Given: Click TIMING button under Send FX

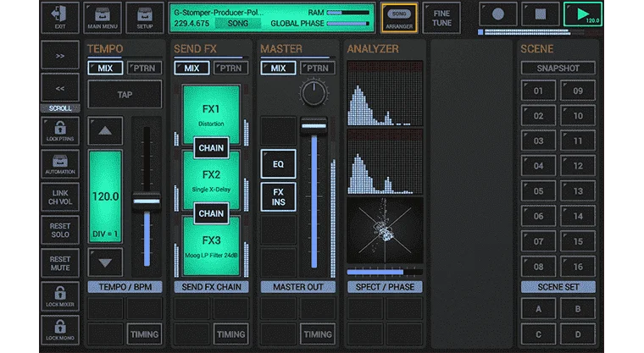Looking at the screenshot, I should (230, 334).
